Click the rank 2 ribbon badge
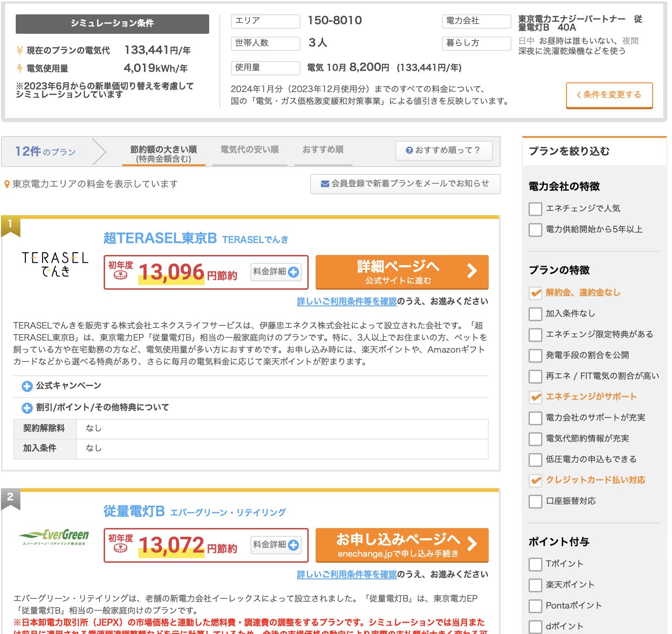This screenshot has height=634, width=672. coord(10,499)
